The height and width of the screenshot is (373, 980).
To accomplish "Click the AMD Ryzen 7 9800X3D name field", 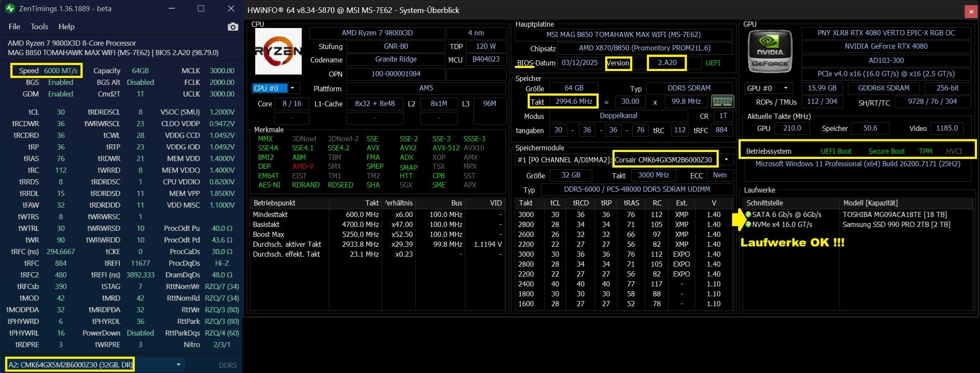I will pyautogui.click(x=377, y=33).
